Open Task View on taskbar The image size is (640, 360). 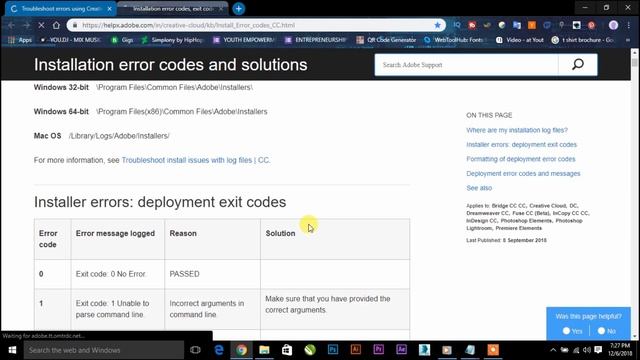(195, 350)
